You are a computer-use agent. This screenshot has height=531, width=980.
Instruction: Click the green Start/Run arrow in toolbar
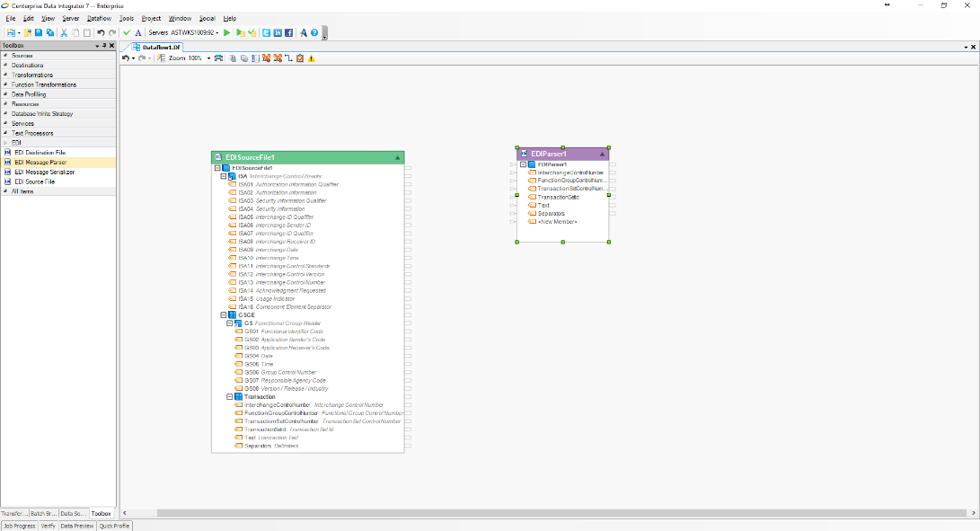pyautogui.click(x=226, y=33)
